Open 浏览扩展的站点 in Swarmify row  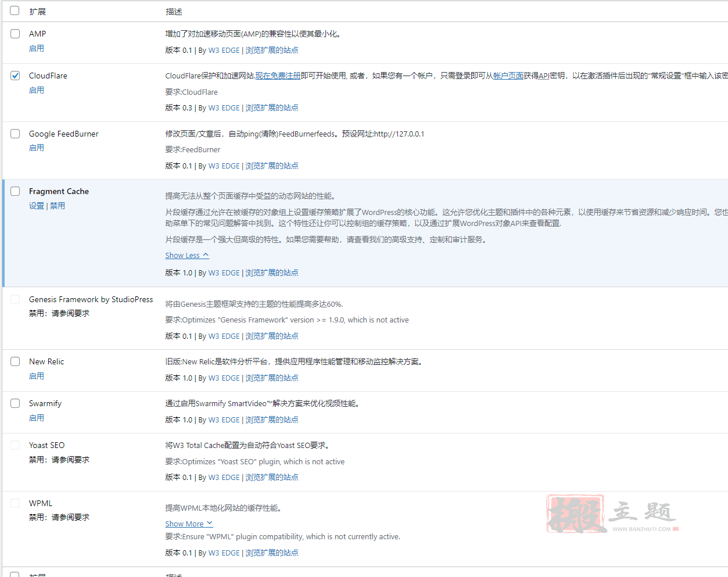[x=272, y=420]
